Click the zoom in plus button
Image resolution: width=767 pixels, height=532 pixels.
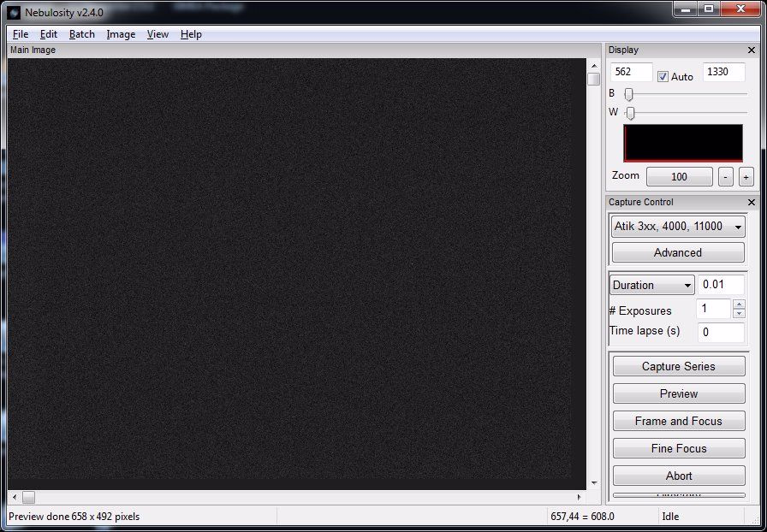click(746, 177)
